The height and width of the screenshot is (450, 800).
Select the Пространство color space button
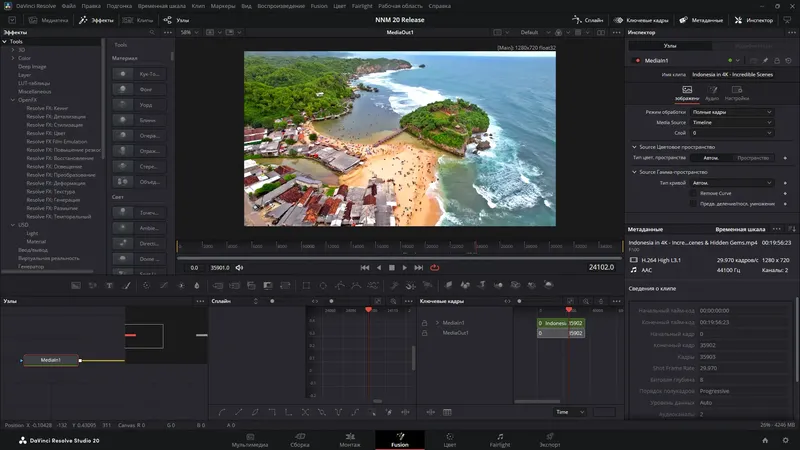[x=753, y=158]
